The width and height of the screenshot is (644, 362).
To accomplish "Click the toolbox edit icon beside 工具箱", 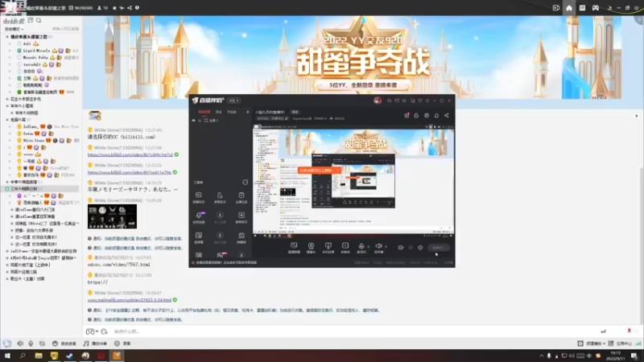I will 246,183.
